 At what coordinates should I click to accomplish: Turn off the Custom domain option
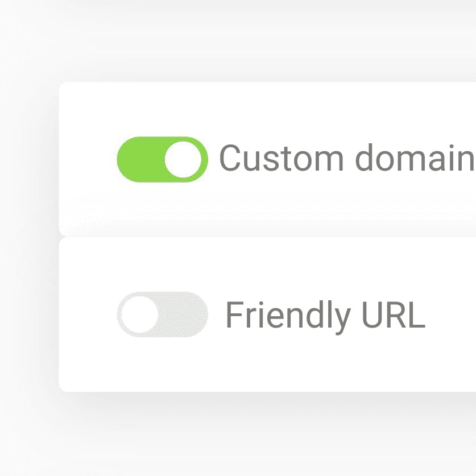click(162, 159)
